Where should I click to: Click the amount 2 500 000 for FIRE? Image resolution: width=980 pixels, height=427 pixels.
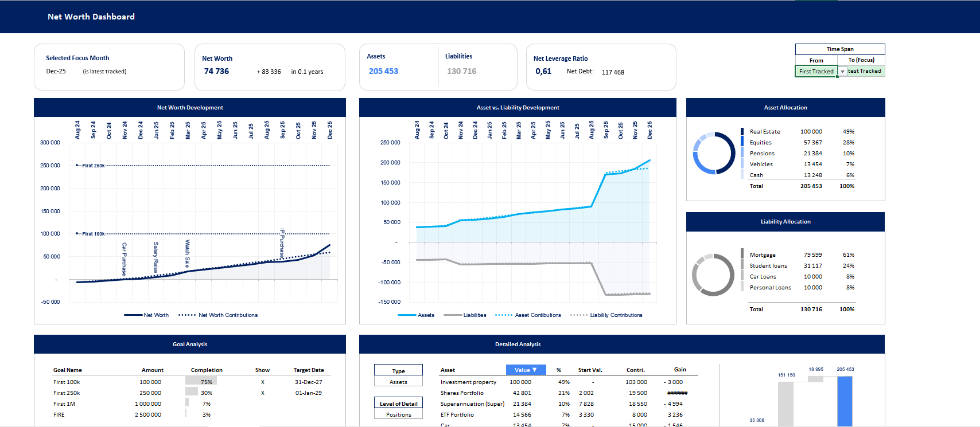pyautogui.click(x=148, y=414)
